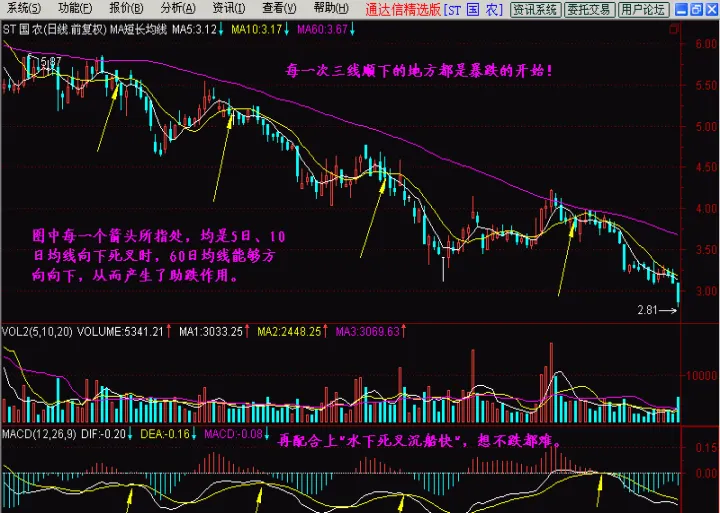
Task: Open the 功能(F) menu
Action: (75, 10)
